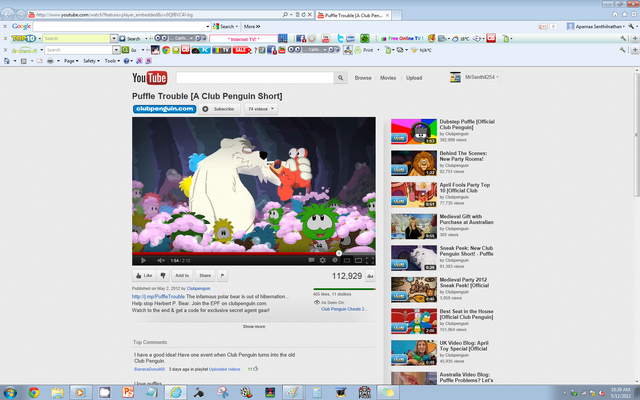Switch the video player to large size
Viewport: 640px width, 400px height.
(x=358, y=260)
